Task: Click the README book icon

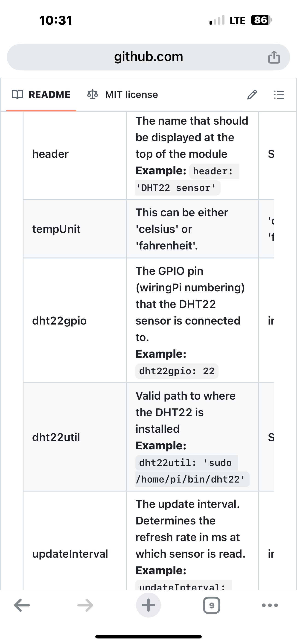Action: [x=17, y=94]
